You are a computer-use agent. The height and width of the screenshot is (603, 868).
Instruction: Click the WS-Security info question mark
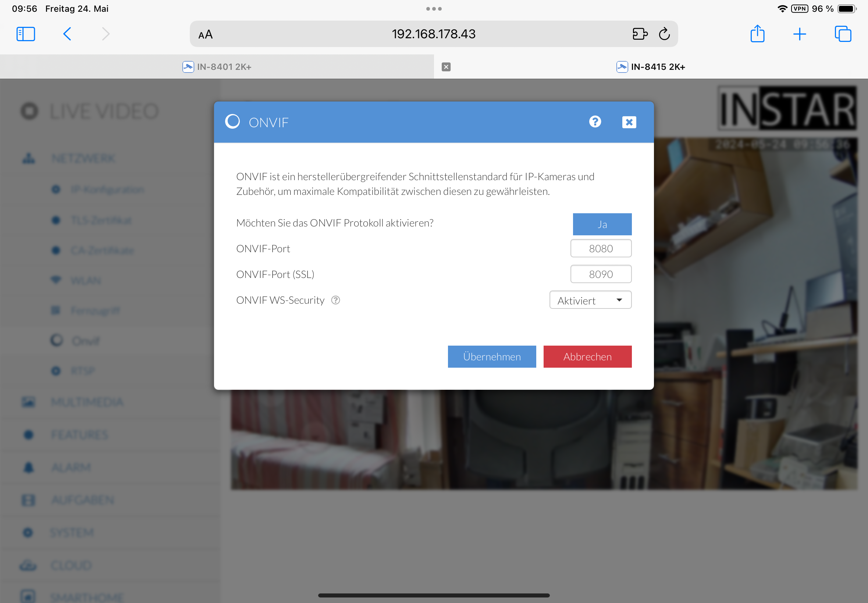click(335, 300)
